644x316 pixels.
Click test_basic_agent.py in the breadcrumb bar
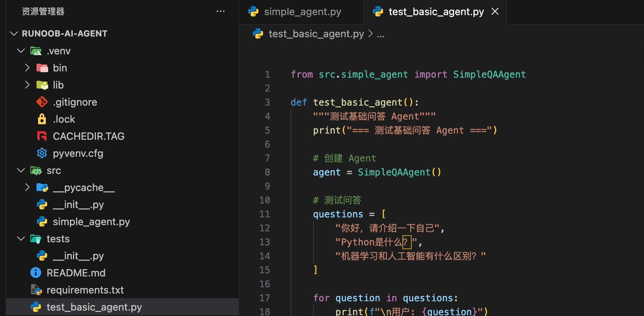(x=316, y=34)
